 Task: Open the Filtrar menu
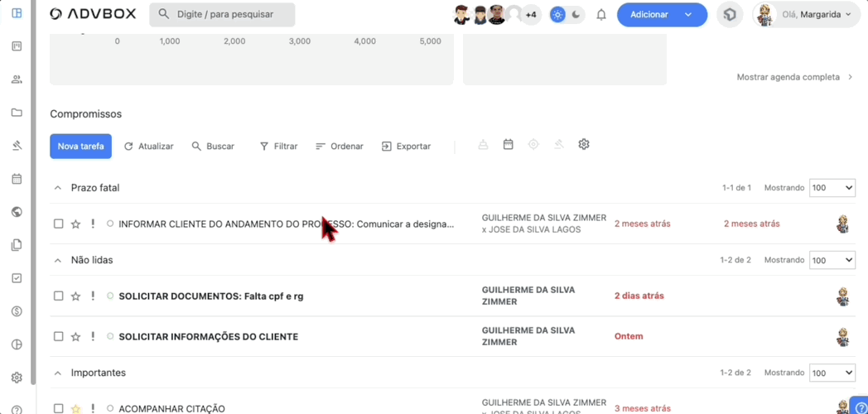(x=278, y=147)
